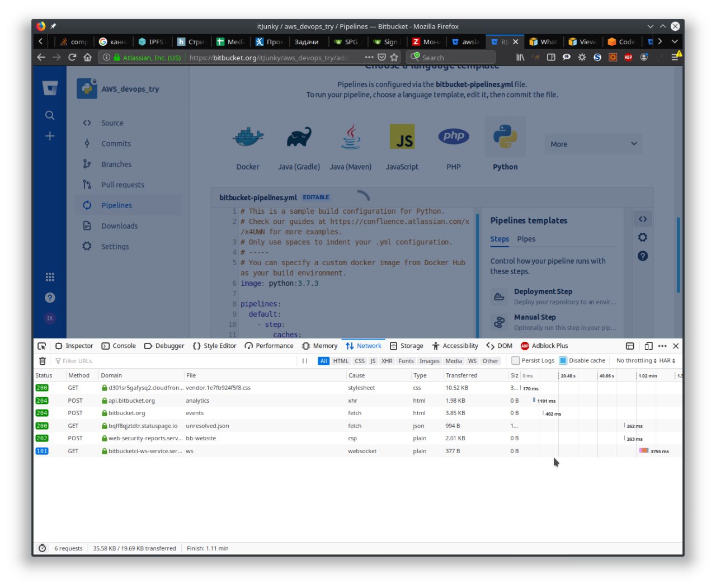Toggle the Fonts network filter

406,361
